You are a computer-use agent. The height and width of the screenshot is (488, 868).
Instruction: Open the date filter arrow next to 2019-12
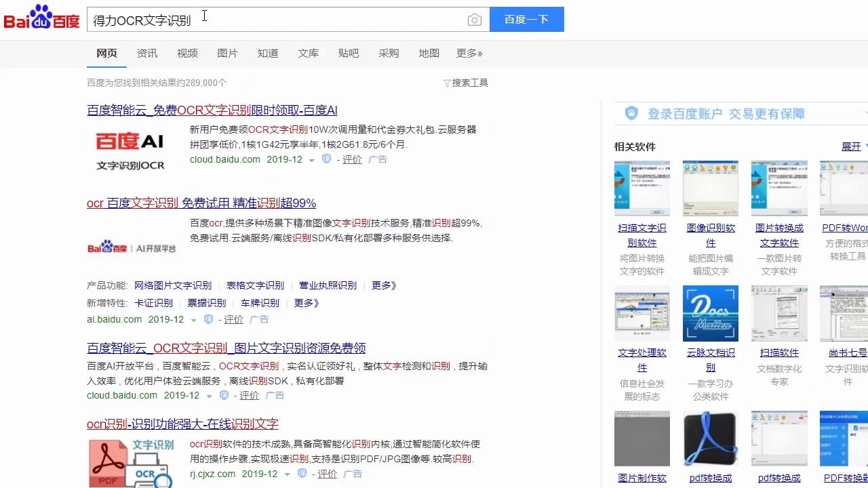click(311, 159)
